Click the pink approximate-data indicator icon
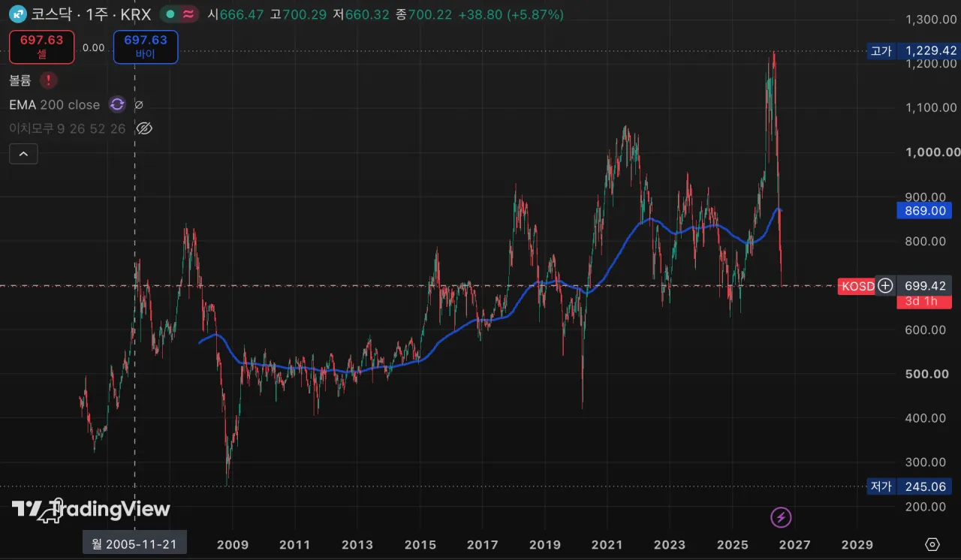The image size is (961, 560). (x=188, y=14)
